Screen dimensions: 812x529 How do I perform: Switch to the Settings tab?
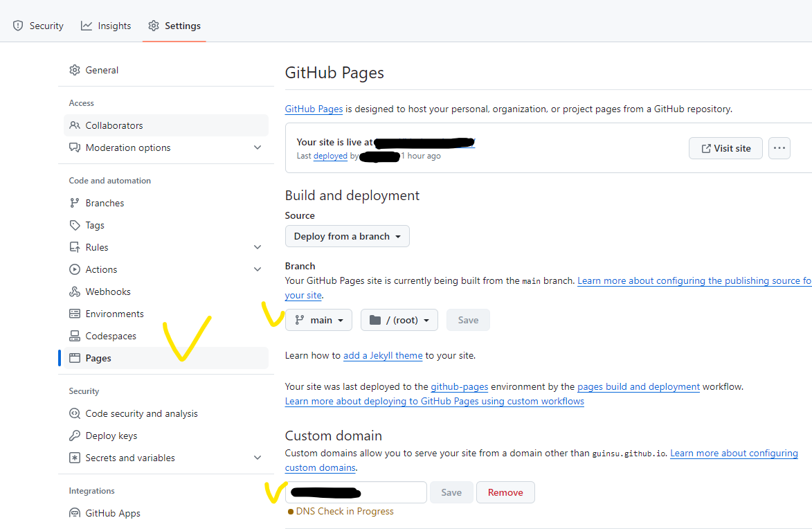pyautogui.click(x=174, y=26)
